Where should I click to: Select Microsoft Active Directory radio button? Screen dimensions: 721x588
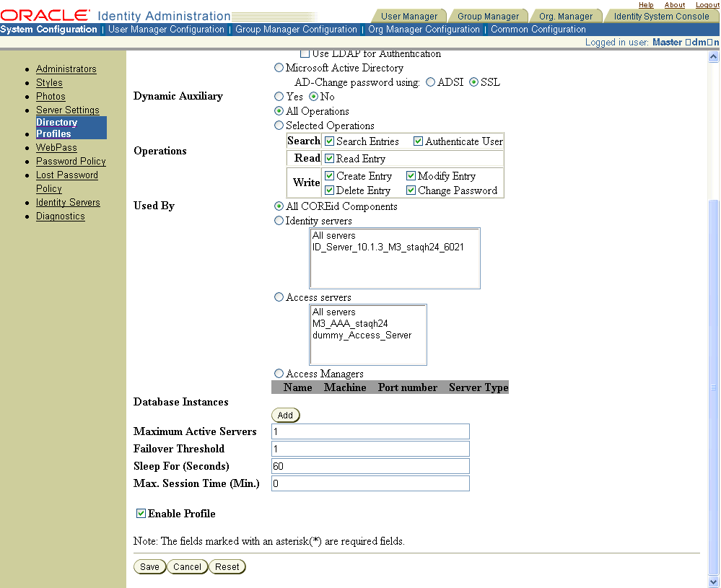click(x=279, y=68)
